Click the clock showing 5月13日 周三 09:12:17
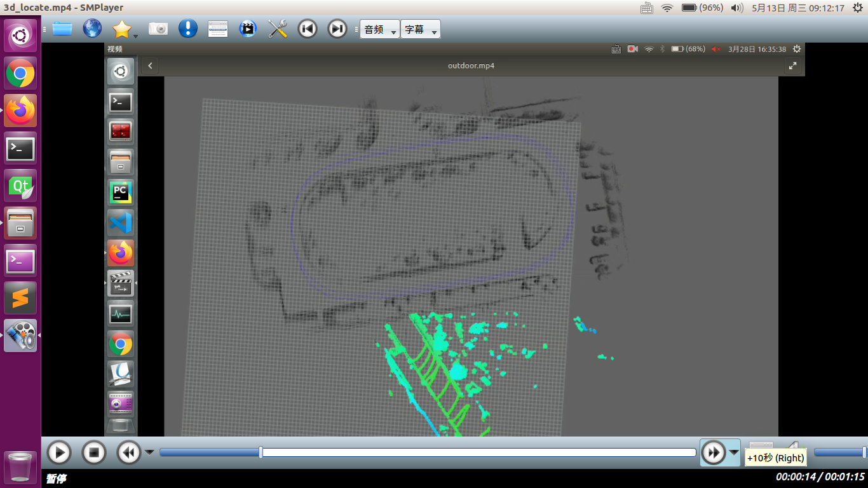Screen dimensions: 868x488 (x=798, y=8)
